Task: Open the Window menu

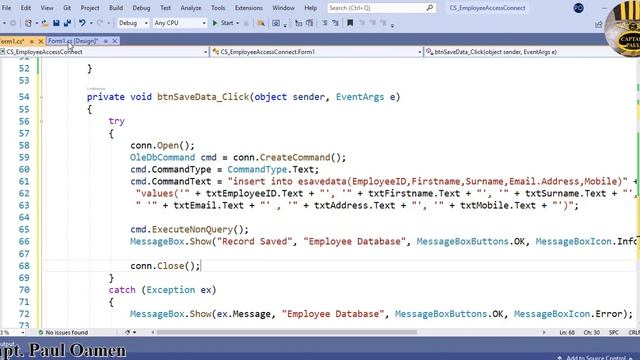Action: (x=283, y=8)
